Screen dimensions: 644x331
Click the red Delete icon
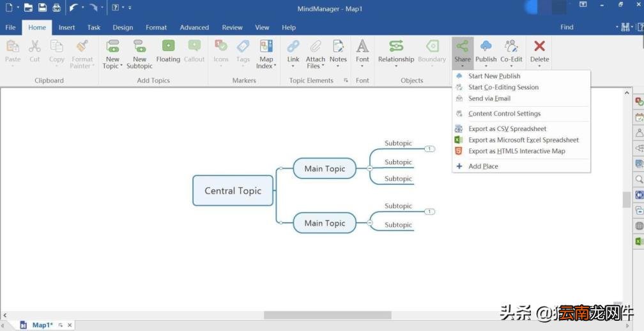pyautogui.click(x=539, y=46)
